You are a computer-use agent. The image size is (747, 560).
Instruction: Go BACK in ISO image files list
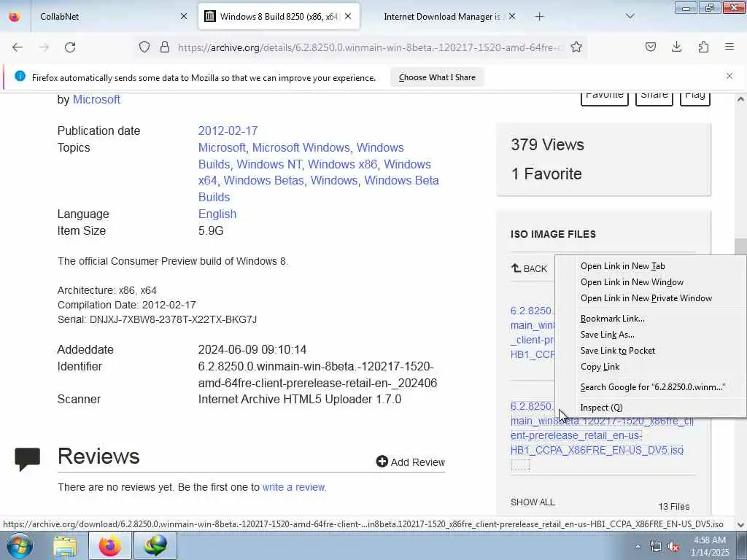[x=530, y=268]
